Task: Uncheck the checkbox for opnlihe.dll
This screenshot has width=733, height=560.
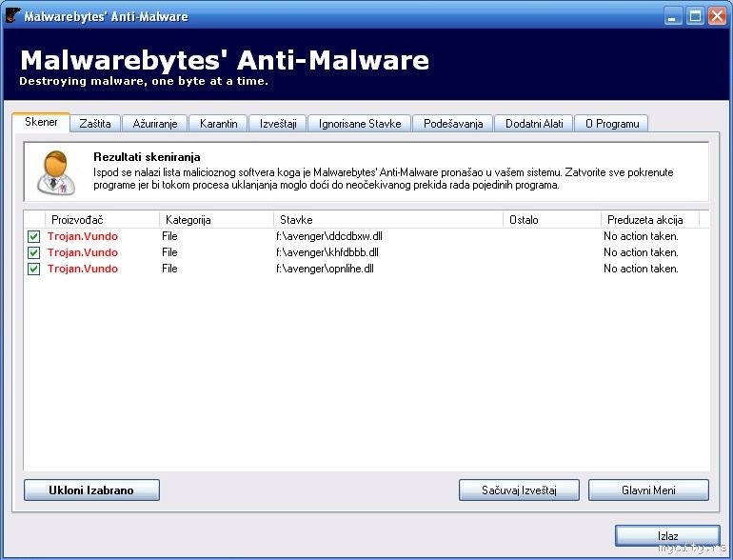Action: 33,269
